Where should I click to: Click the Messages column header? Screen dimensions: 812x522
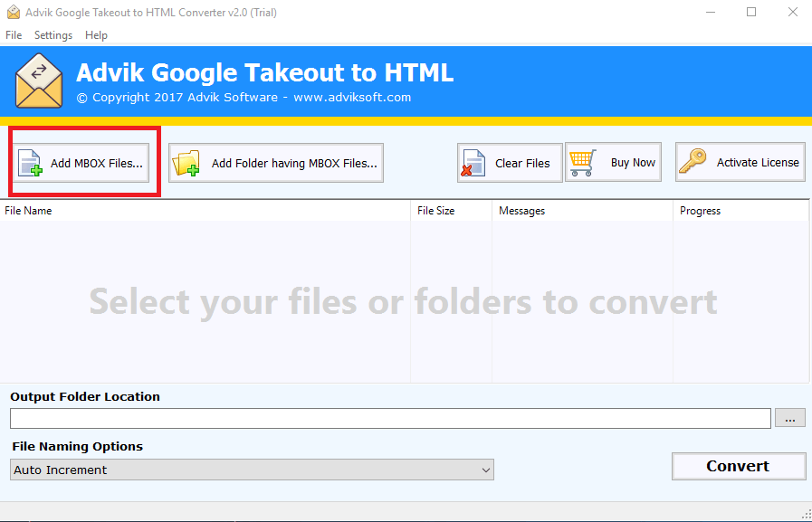[582, 211]
